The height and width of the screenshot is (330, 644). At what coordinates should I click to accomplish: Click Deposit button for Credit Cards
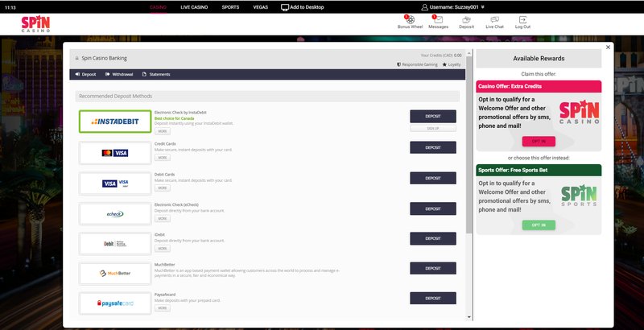click(433, 147)
